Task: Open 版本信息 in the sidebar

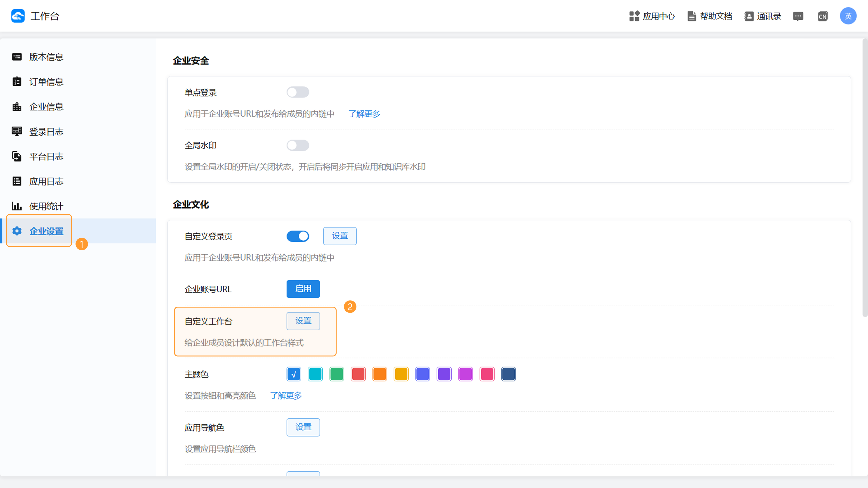Action: pos(78,57)
